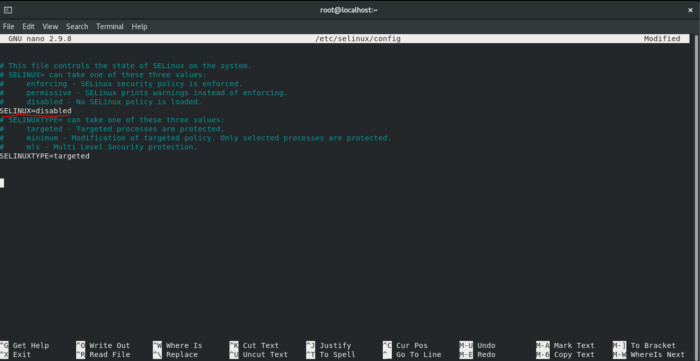The image size is (700, 361).
Task: Click the SELINUX=disabled line
Action: pyautogui.click(x=36, y=111)
